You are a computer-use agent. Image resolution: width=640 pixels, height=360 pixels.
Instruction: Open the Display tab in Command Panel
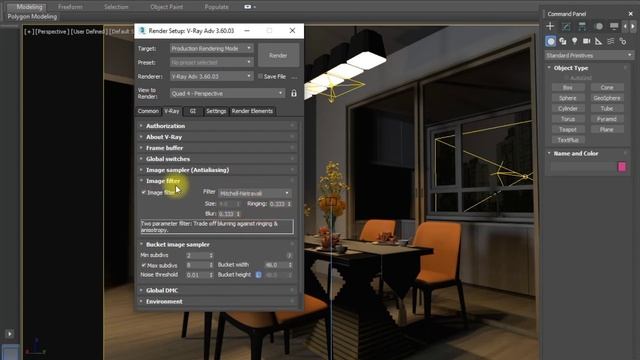614,27
